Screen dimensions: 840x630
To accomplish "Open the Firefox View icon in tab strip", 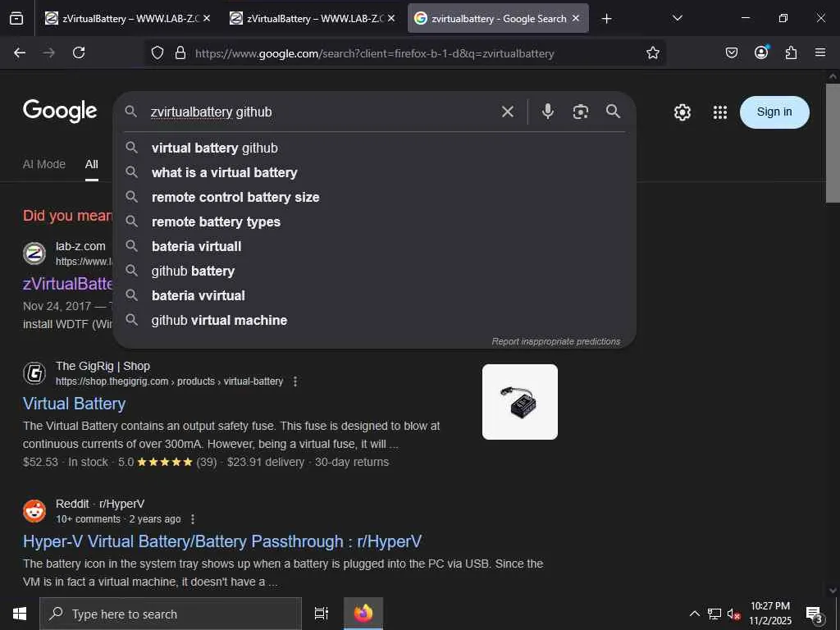I will point(16,18).
